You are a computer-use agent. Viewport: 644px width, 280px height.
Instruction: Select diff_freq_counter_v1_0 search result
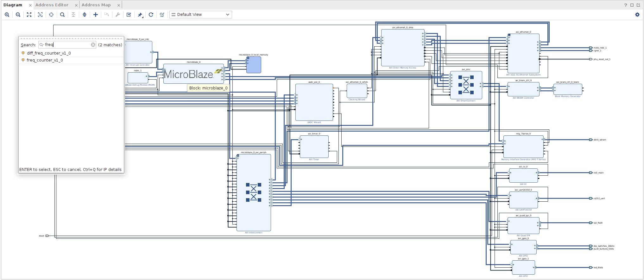pyautogui.click(x=71, y=53)
